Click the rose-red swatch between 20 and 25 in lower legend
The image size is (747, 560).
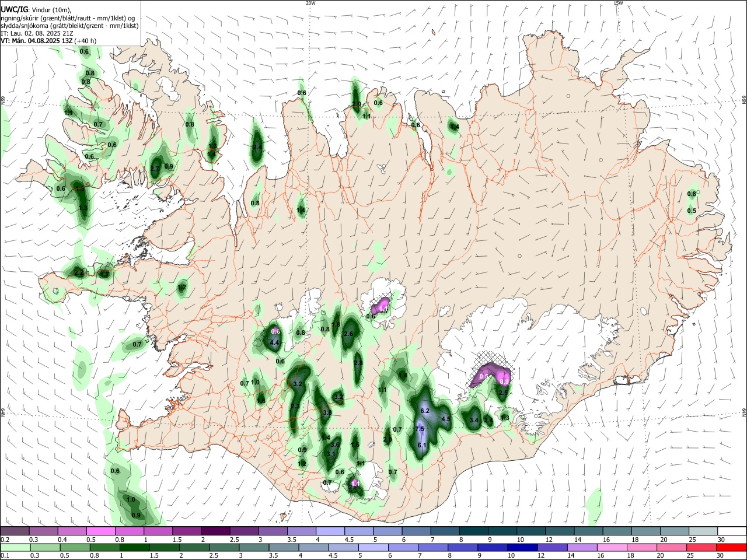point(672,547)
